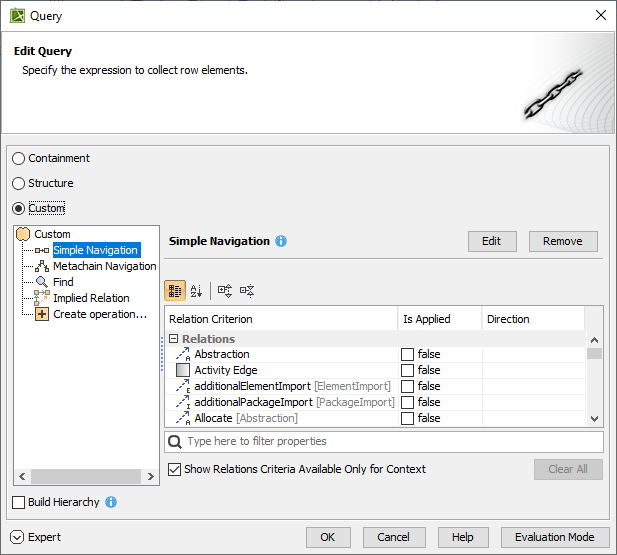Uncheck Show Relations Criteria Available Only for Context
The width and height of the screenshot is (617, 555).
(175, 469)
